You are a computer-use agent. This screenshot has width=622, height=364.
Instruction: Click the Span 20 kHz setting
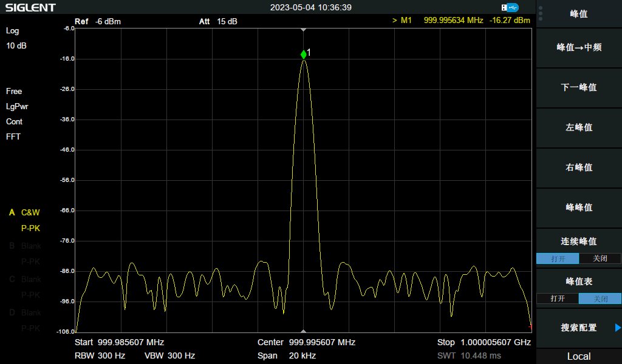287,356
